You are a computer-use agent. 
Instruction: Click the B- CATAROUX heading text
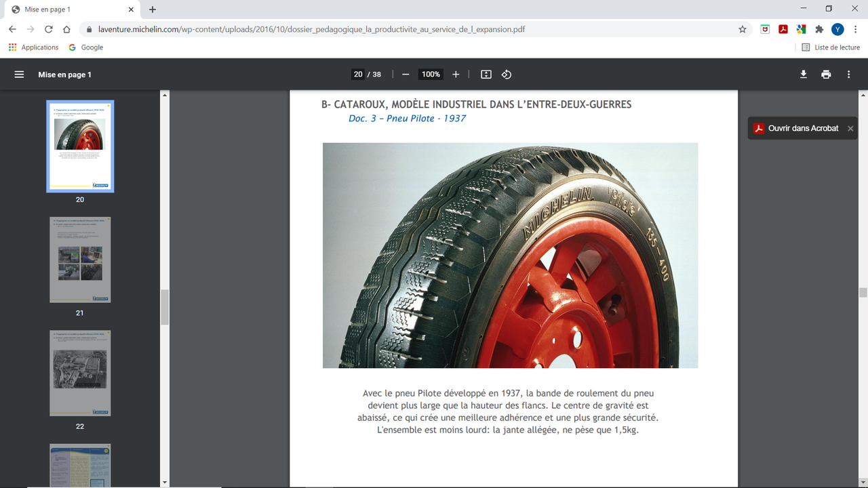(476, 104)
